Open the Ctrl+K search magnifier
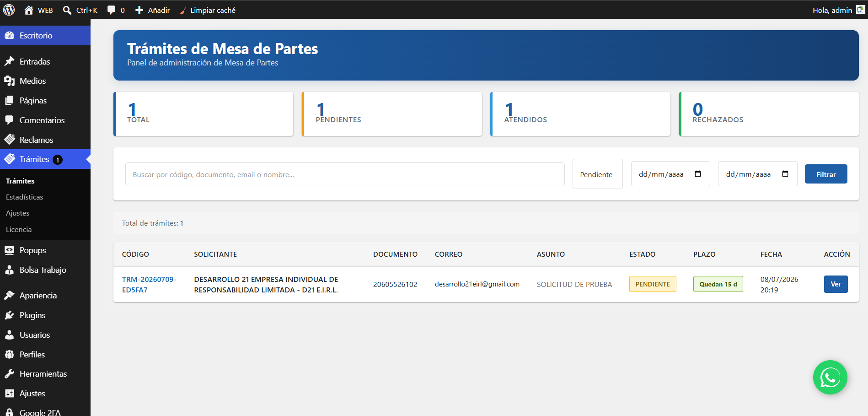The width and height of the screenshot is (868, 416). click(67, 10)
